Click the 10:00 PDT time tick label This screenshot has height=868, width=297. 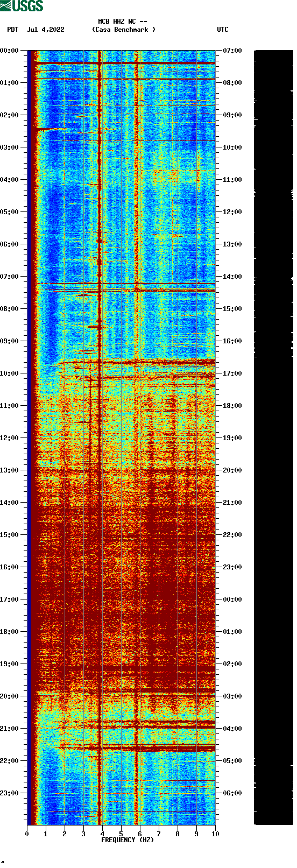tap(9, 373)
